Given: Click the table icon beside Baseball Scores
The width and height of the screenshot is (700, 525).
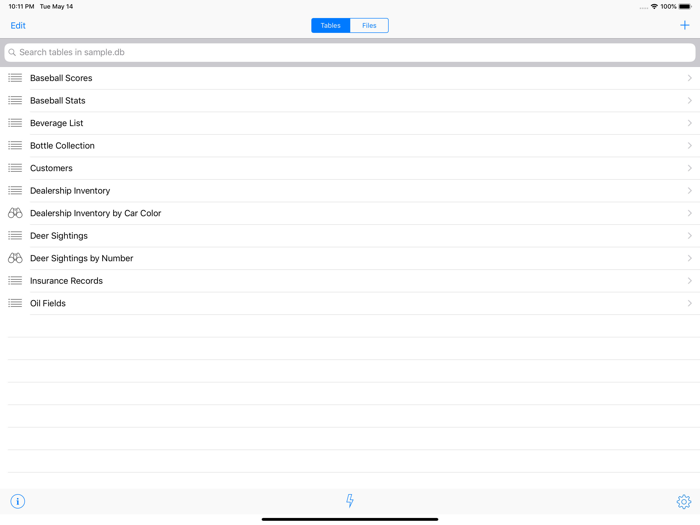Looking at the screenshot, I should 15,78.
